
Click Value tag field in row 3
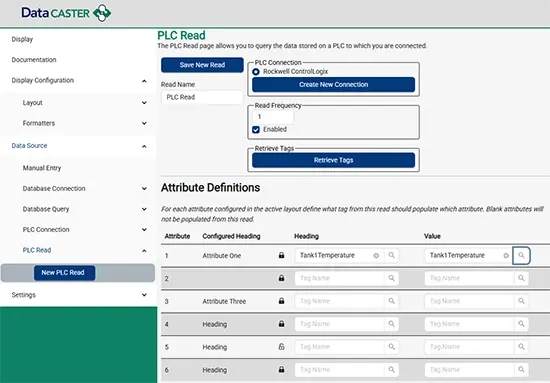469,301
